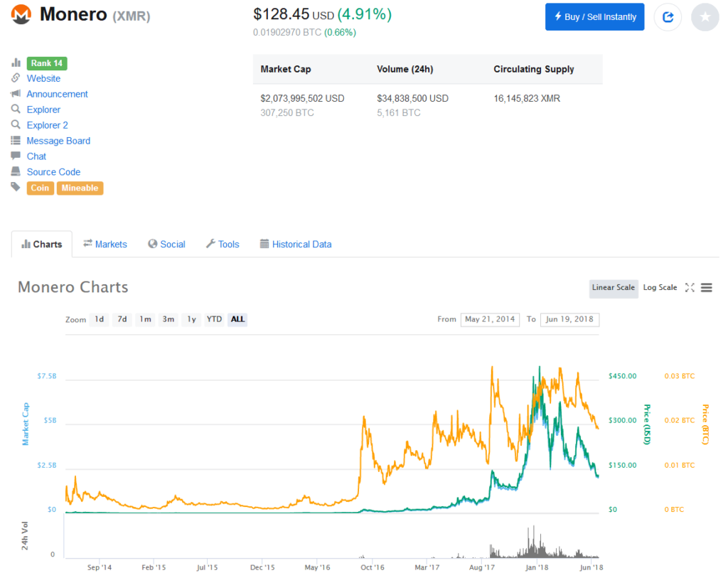The width and height of the screenshot is (728, 573).
Task: Click the Monero logo icon
Action: 21,14
